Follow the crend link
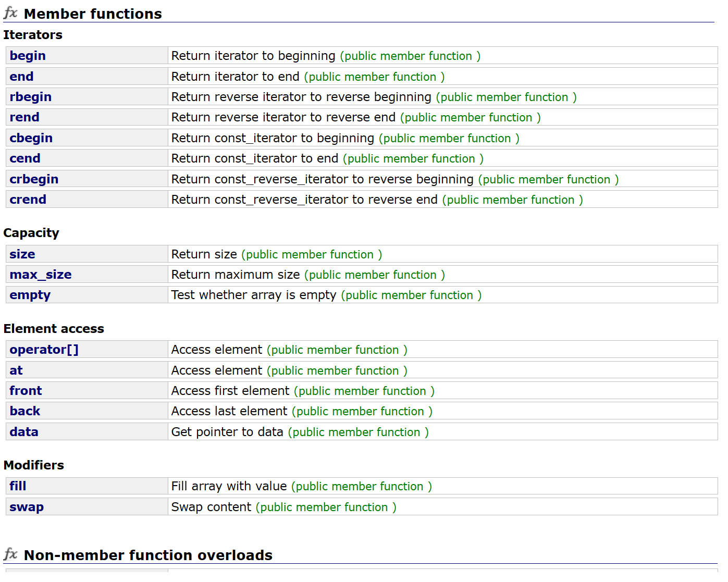Screen dimensions: 728x582 coord(28,200)
